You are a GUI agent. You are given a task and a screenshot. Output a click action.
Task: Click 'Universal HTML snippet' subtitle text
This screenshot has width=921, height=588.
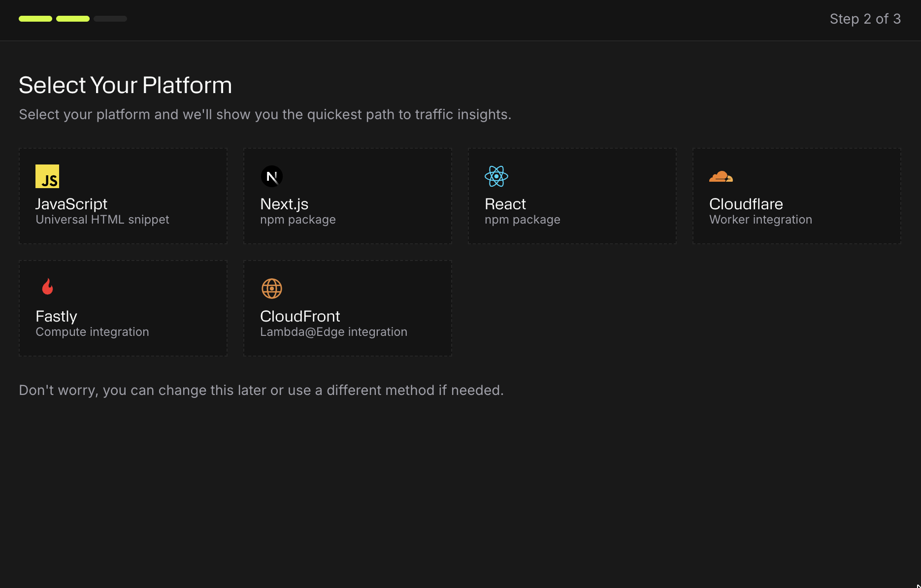[x=102, y=220]
